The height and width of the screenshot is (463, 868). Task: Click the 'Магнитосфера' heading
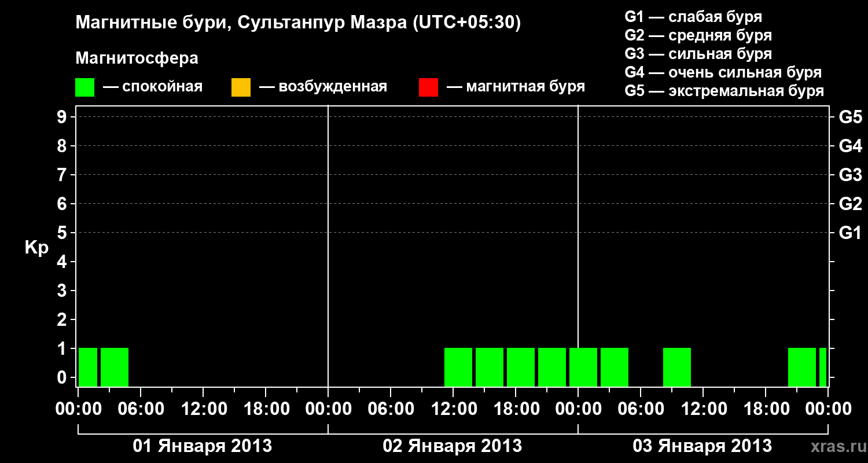pos(137,58)
